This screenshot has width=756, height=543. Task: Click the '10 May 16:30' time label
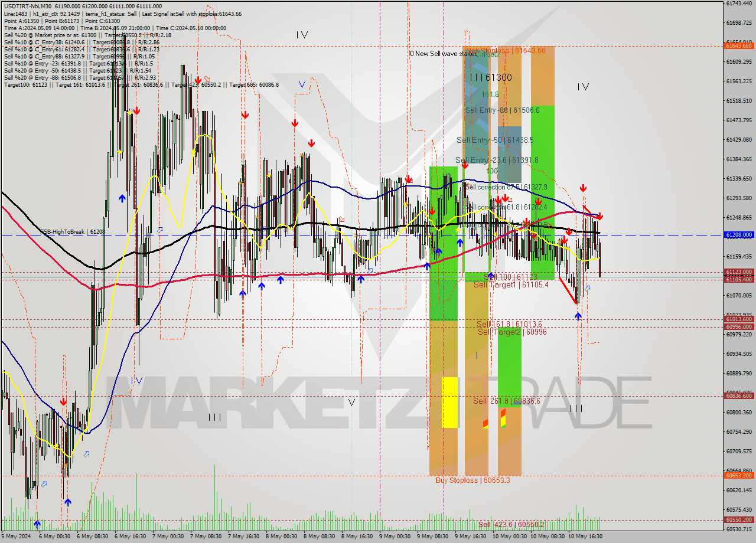click(x=585, y=537)
